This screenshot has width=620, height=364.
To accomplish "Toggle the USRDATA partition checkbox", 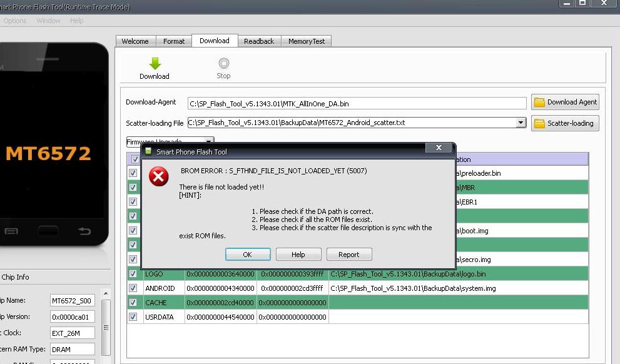I will pos(133,317).
